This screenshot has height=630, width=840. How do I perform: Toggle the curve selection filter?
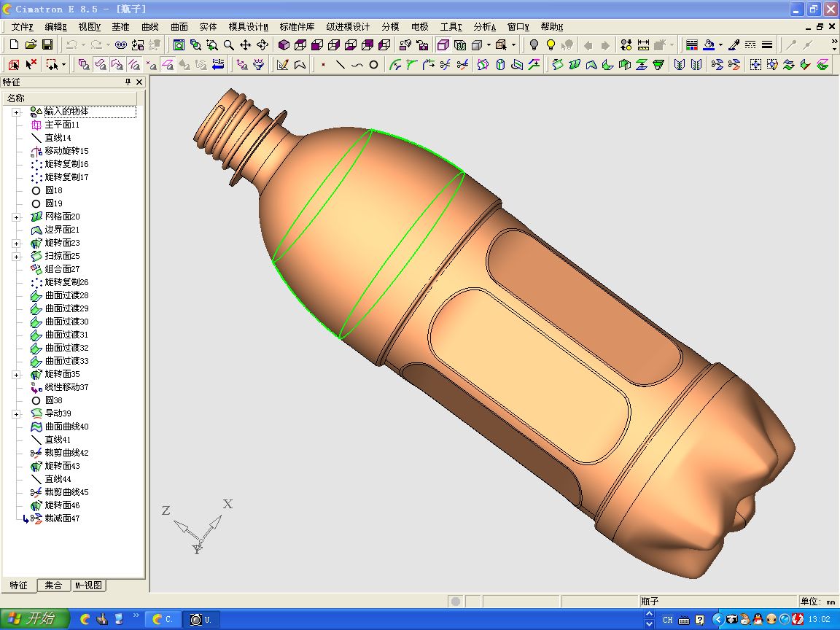[134, 65]
